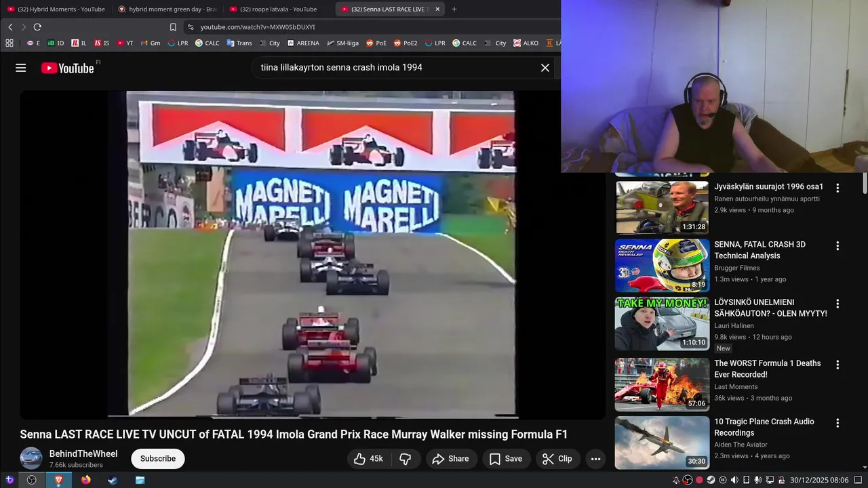Image resolution: width=868 pixels, height=488 pixels.
Task: Open 'SENNA, FATAL CRASH 3D' video thumbnail
Action: [x=662, y=265]
